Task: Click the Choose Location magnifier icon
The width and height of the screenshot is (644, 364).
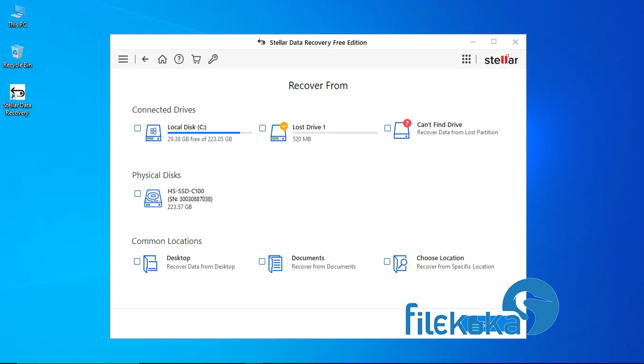Action: pos(400,264)
